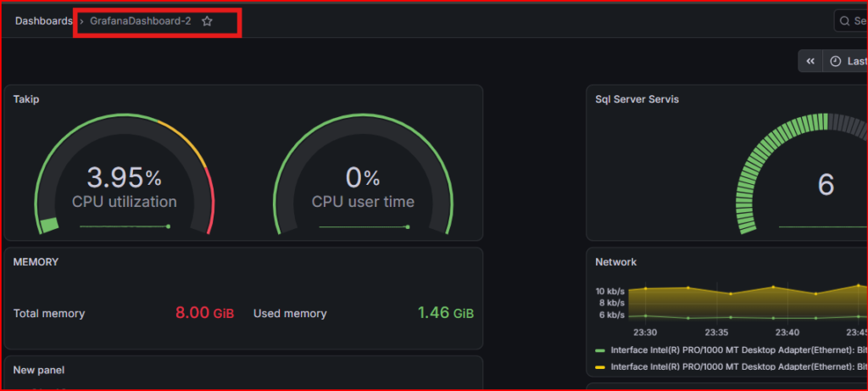
Task: Star the GrafanaDashboard-2 dashboard as favorite
Action: click(x=207, y=21)
